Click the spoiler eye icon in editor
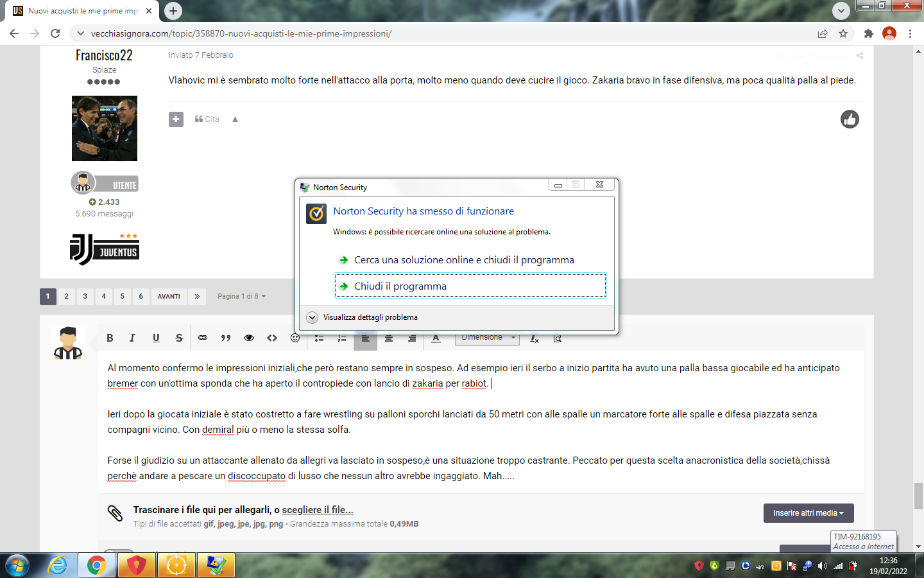The height and width of the screenshot is (578, 924). [x=249, y=338]
